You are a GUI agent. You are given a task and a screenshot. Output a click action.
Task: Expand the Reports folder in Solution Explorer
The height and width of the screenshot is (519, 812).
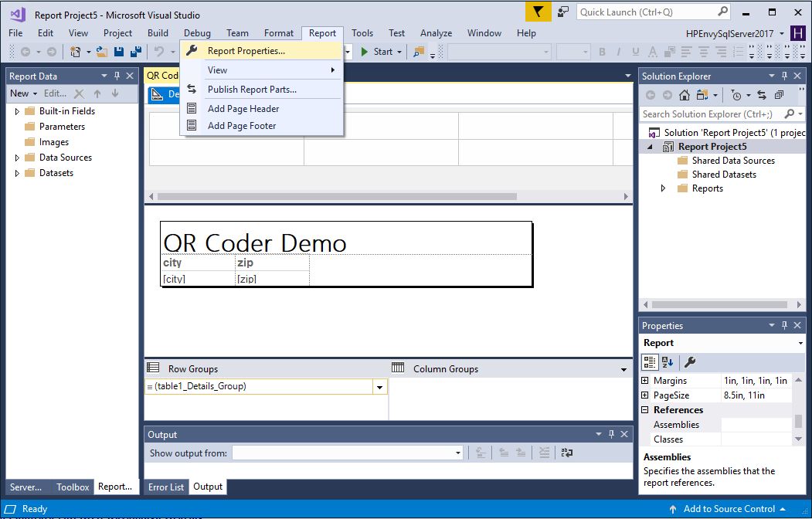[664, 188]
